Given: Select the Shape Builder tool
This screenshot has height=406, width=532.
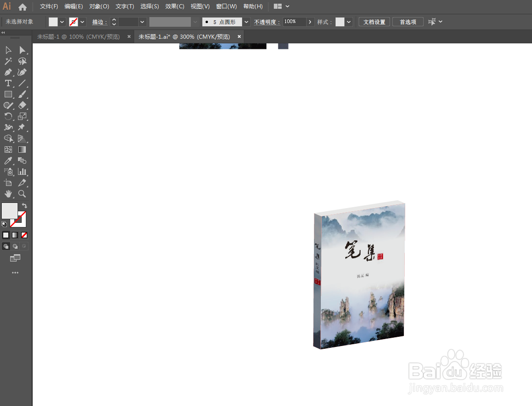Looking at the screenshot, I should coord(8,138).
